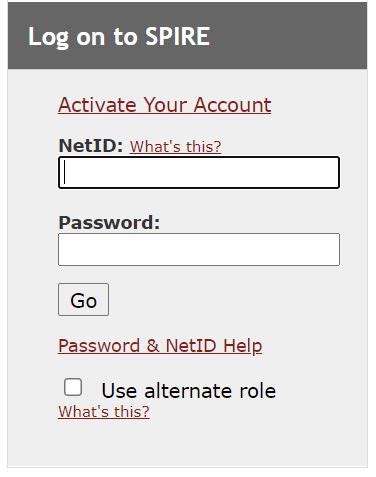
Task: Open Password & NetID Help
Action: coord(160,346)
